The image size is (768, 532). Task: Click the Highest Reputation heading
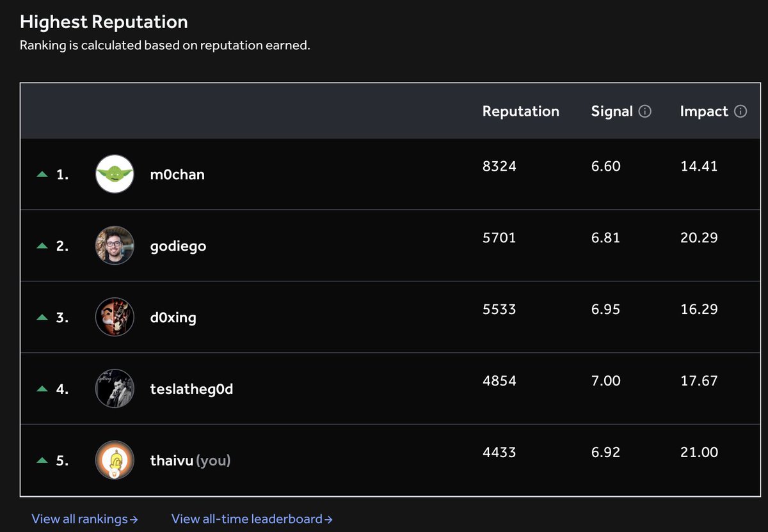click(104, 22)
